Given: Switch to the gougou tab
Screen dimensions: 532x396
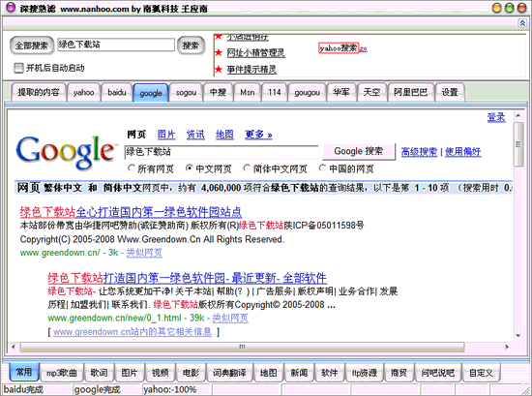Looking at the screenshot, I should pos(307,92).
